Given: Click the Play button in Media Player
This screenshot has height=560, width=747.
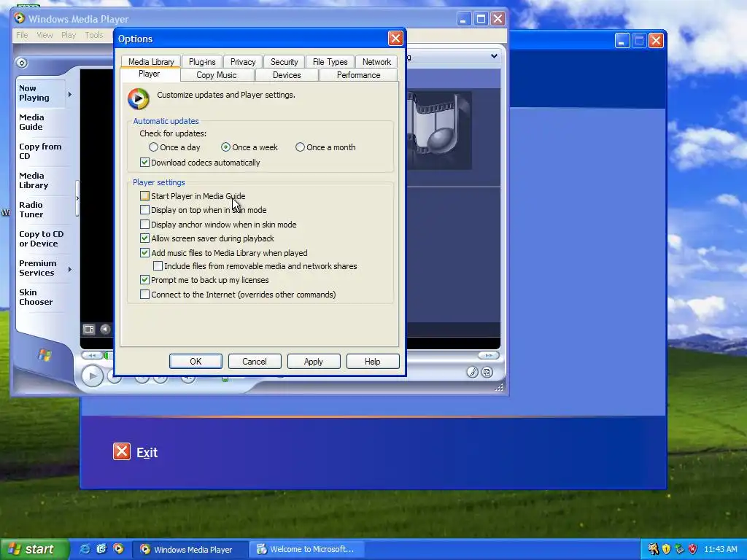Looking at the screenshot, I should coord(93,376).
